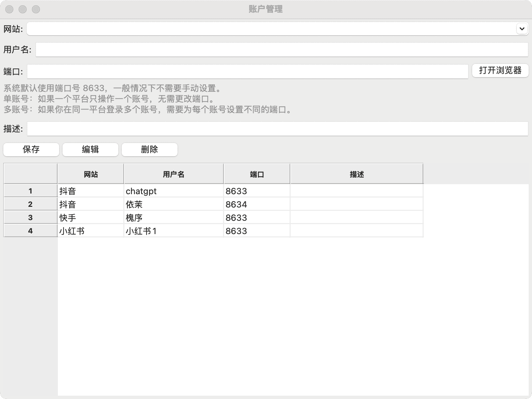Select the 8633 port cell in 小红书1 row

(x=257, y=231)
